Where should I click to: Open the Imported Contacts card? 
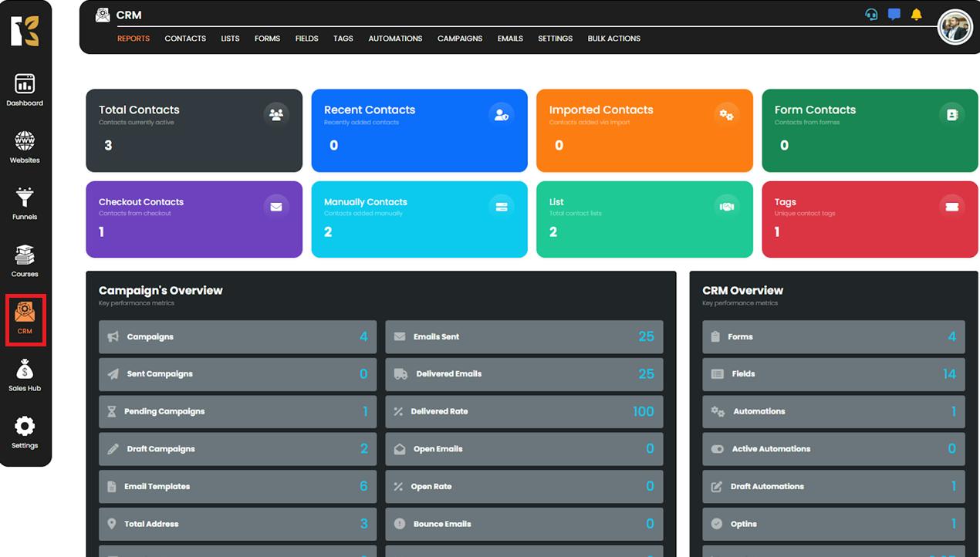pos(644,130)
